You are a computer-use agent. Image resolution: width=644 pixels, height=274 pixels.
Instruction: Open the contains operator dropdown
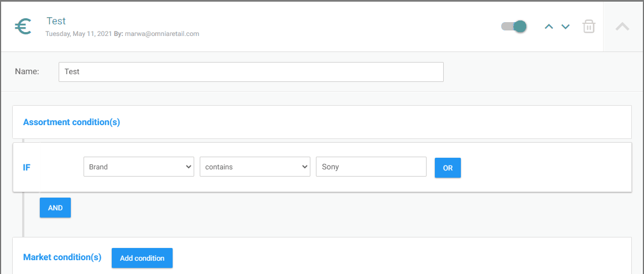255,167
